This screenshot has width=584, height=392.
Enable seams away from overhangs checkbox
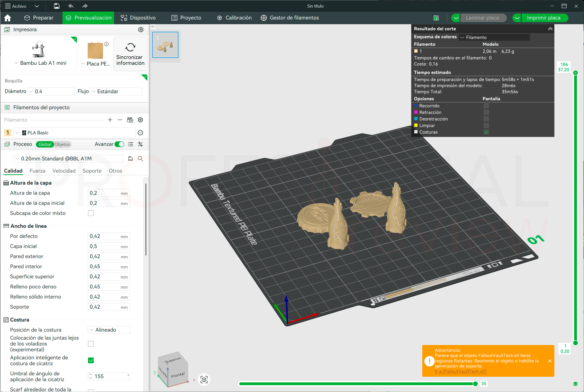[x=91, y=344]
